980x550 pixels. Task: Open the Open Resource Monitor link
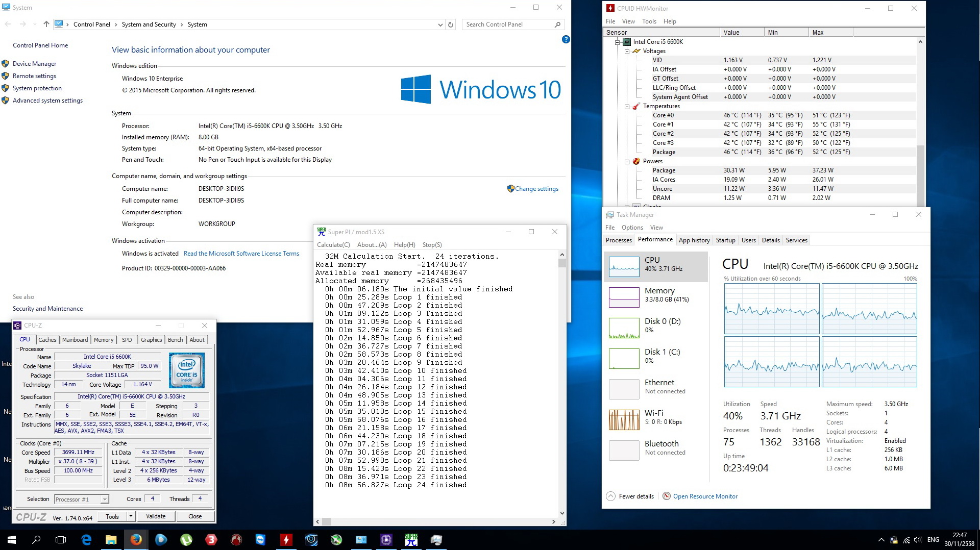point(705,496)
